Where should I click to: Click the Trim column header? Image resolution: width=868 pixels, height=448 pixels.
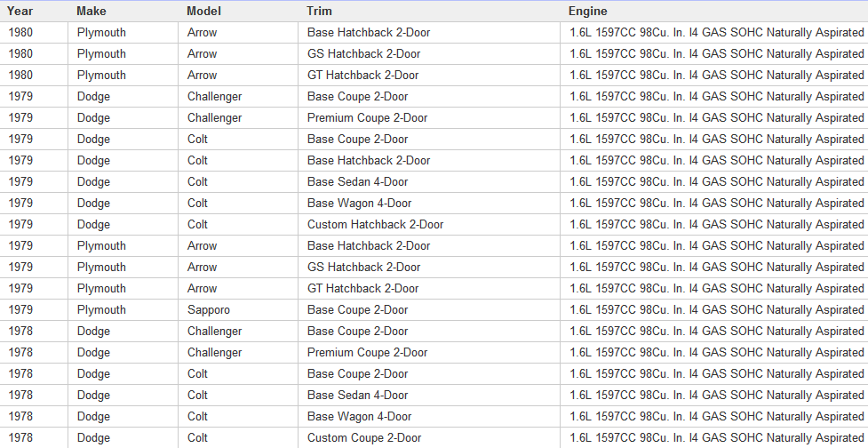pyautogui.click(x=320, y=11)
